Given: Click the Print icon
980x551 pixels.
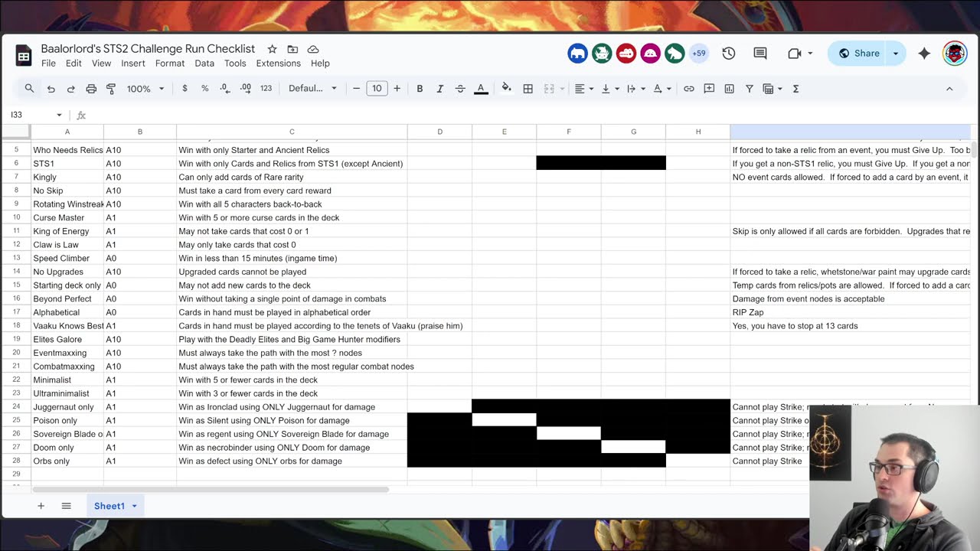Looking at the screenshot, I should point(91,89).
